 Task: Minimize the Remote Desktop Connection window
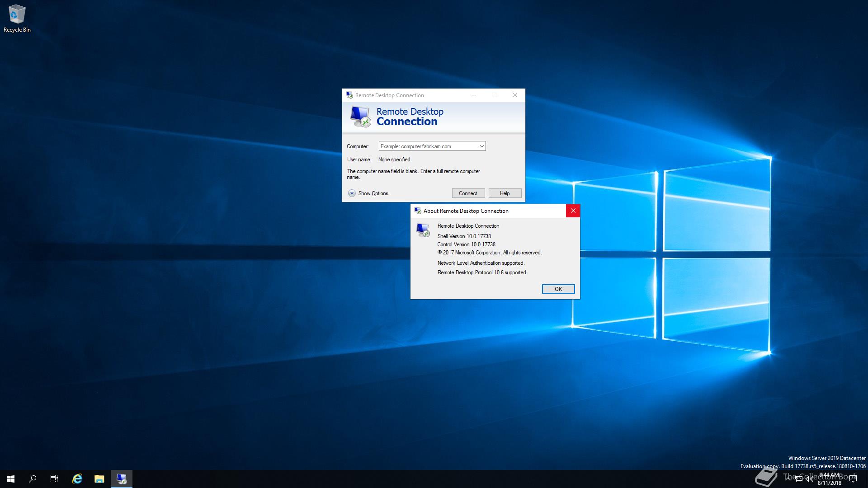point(474,95)
